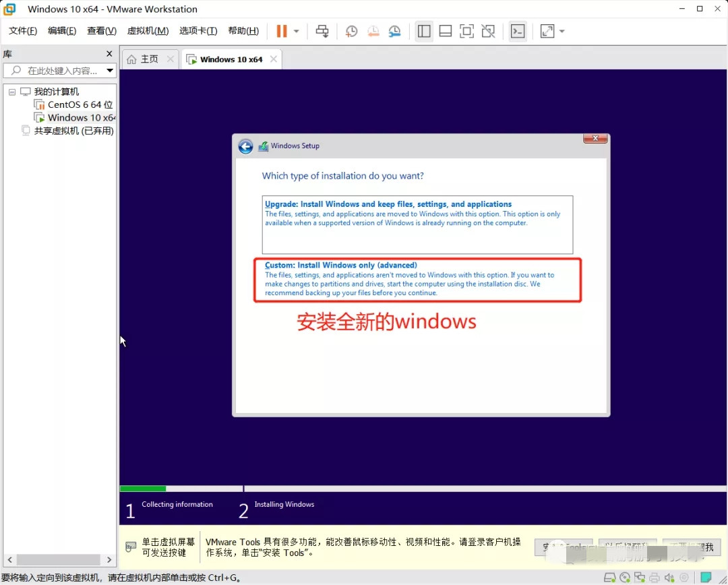
Task: Open the console view icon
Action: point(517,31)
